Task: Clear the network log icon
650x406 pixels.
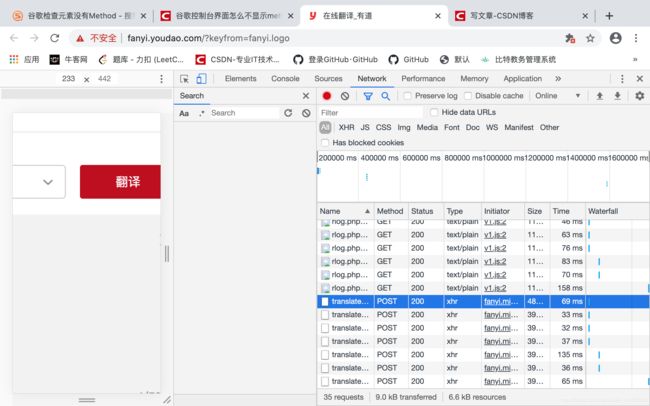Action: point(345,96)
